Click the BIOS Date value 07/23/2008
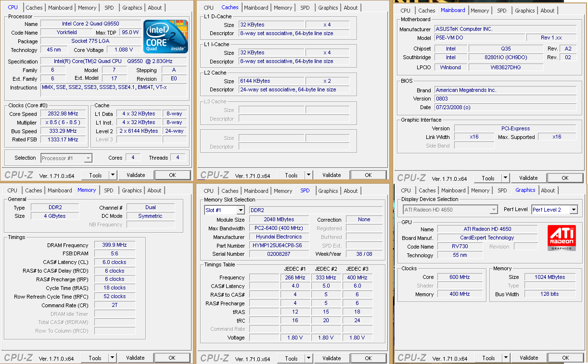Screen dimensions: 588x364 [x=505, y=108]
